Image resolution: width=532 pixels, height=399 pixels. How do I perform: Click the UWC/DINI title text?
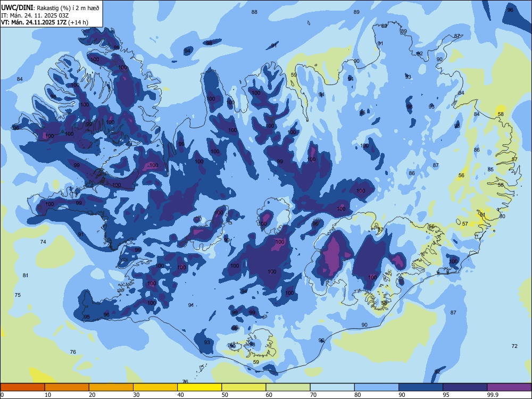click(x=17, y=8)
